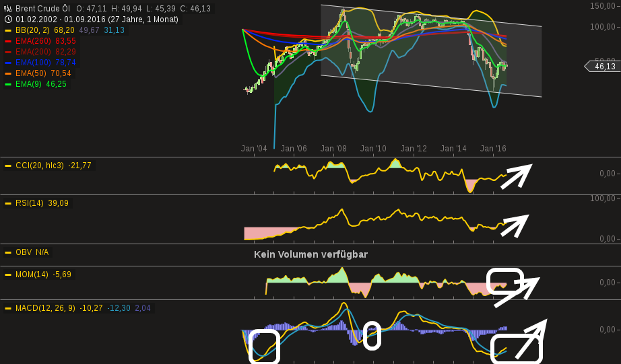Click the 150,00 price axis label

coord(603,5)
